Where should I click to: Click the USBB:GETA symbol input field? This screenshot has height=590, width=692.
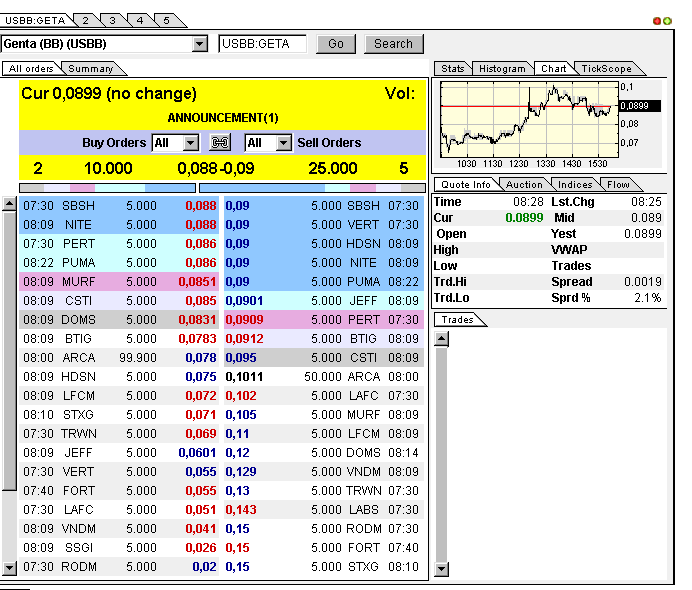[262, 44]
